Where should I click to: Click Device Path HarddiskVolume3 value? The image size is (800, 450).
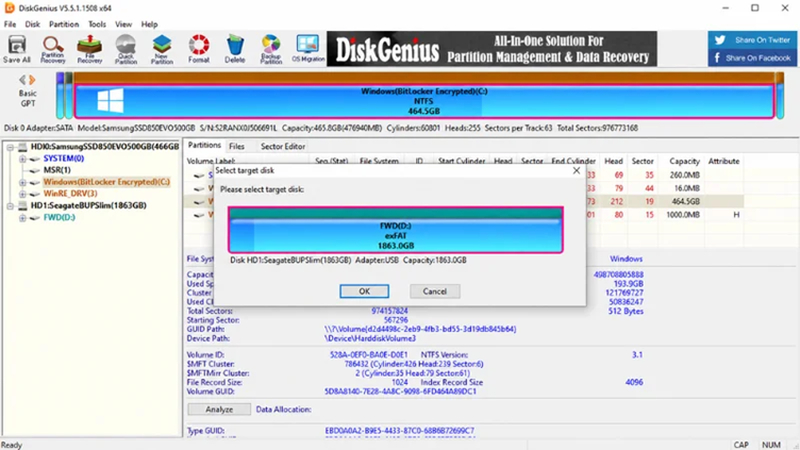click(x=370, y=338)
